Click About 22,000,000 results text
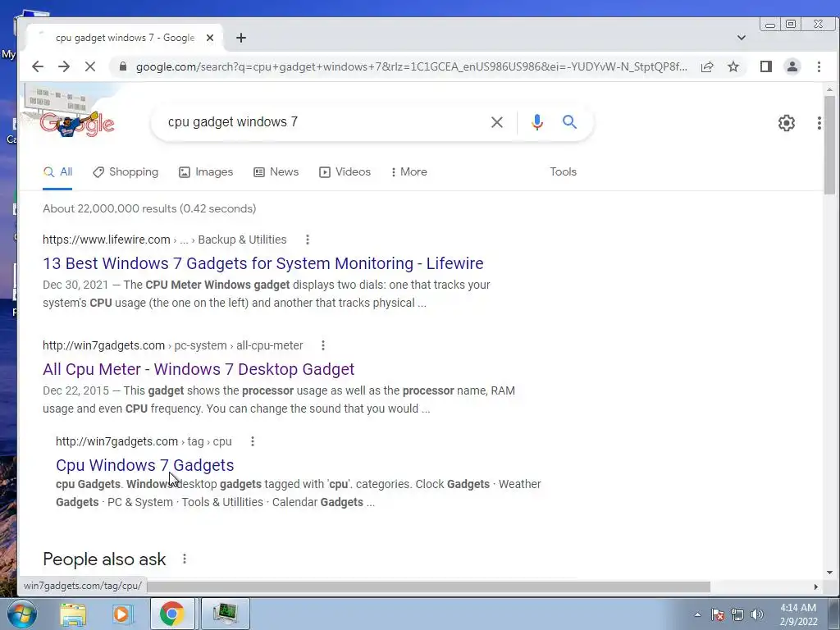 pyautogui.click(x=149, y=208)
